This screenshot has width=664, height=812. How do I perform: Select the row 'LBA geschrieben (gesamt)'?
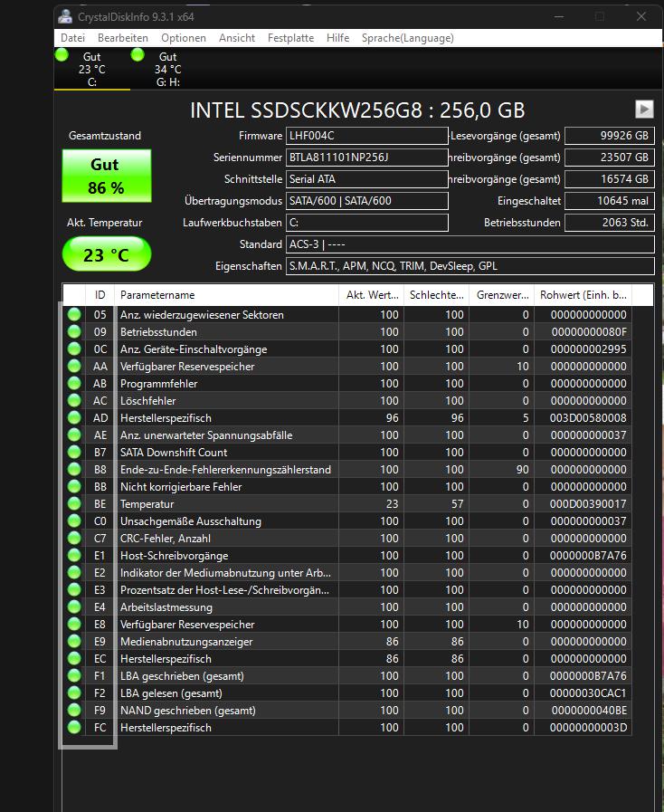tap(346, 676)
